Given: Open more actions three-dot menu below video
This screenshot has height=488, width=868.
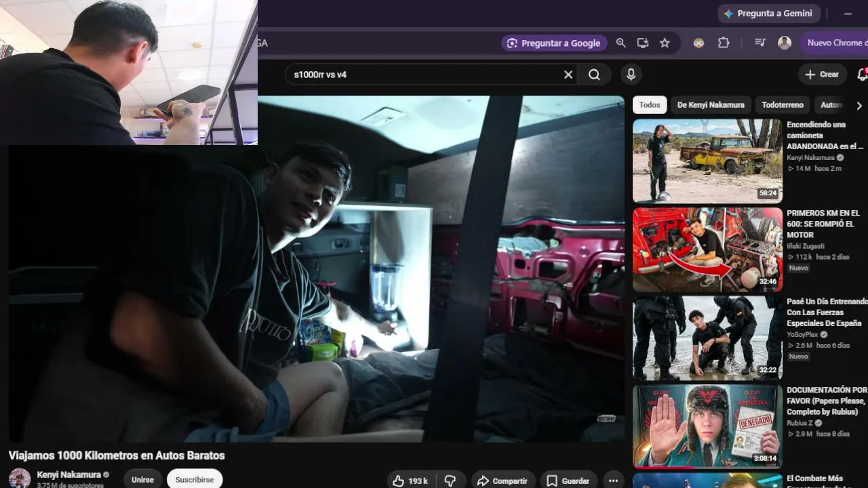Looking at the screenshot, I should 613,481.
